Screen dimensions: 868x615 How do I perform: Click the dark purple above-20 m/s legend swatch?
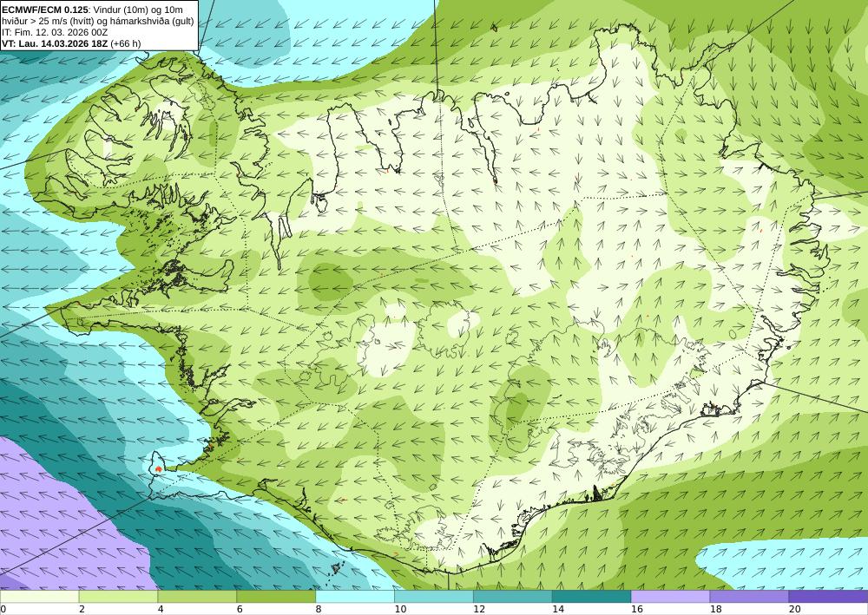(x=828, y=597)
